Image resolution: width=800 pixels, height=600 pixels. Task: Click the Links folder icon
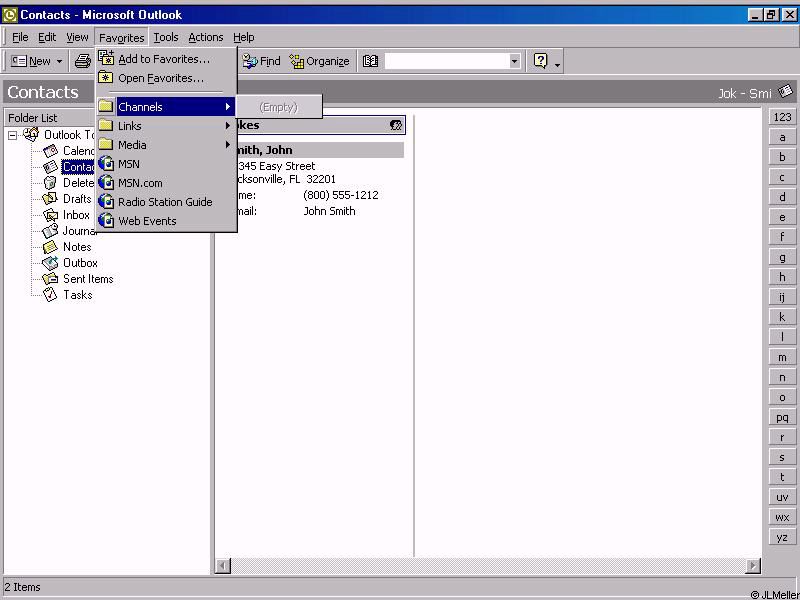click(106, 126)
